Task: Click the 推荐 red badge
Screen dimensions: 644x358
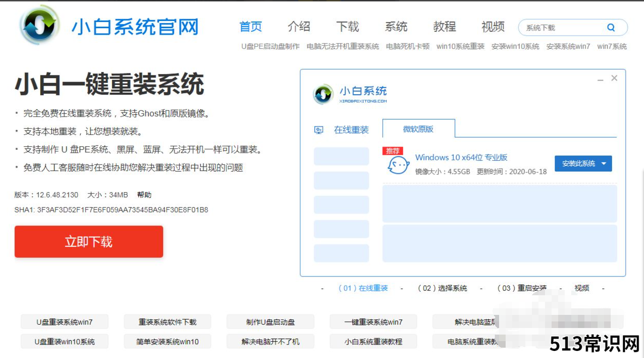Action: (x=393, y=151)
